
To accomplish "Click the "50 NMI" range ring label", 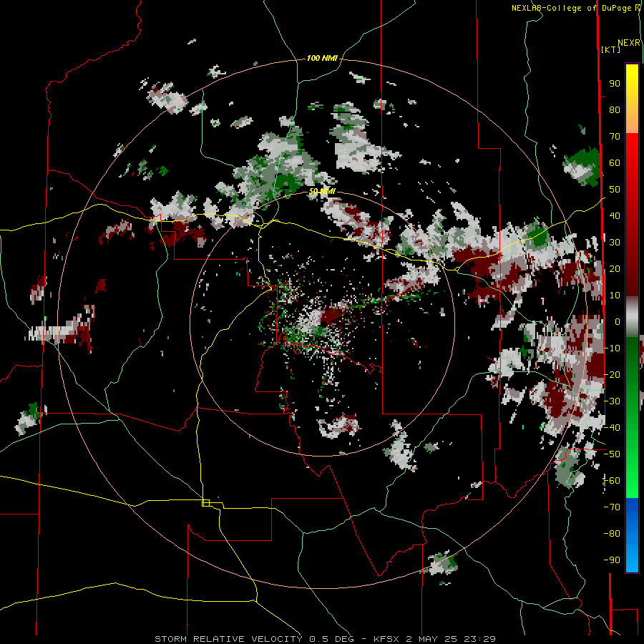I will pyautogui.click(x=323, y=191).
